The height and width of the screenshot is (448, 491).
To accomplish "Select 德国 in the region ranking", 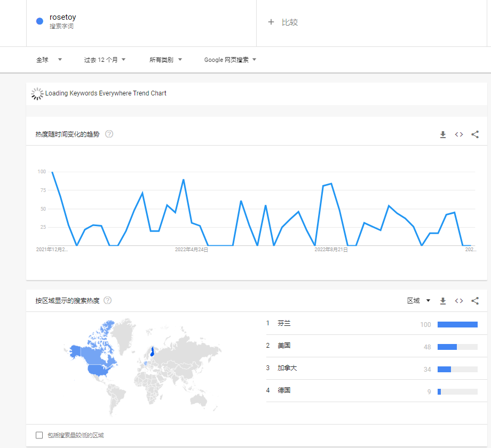I will click(284, 390).
